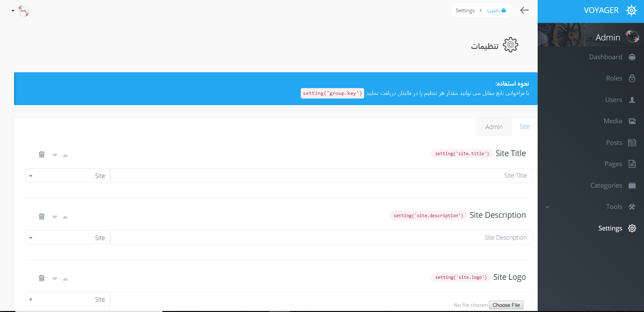The width and height of the screenshot is (644, 312).
Task: Delete the Site Title setting via trash icon
Action: point(41,154)
